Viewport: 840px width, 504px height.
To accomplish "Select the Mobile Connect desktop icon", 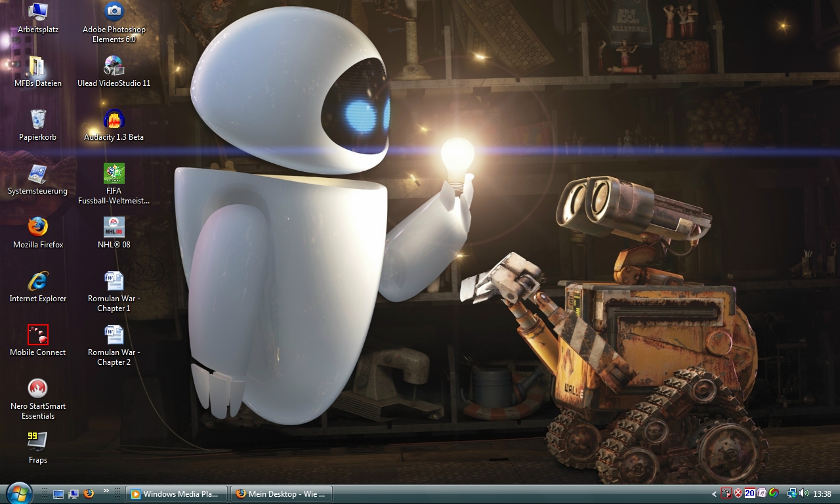I will pyautogui.click(x=38, y=335).
